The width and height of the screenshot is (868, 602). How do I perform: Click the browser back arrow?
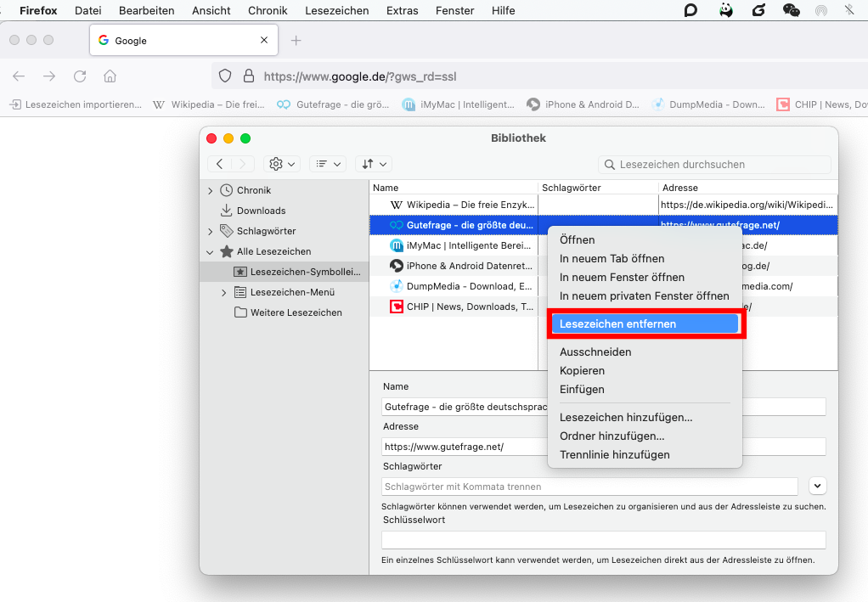(19, 76)
